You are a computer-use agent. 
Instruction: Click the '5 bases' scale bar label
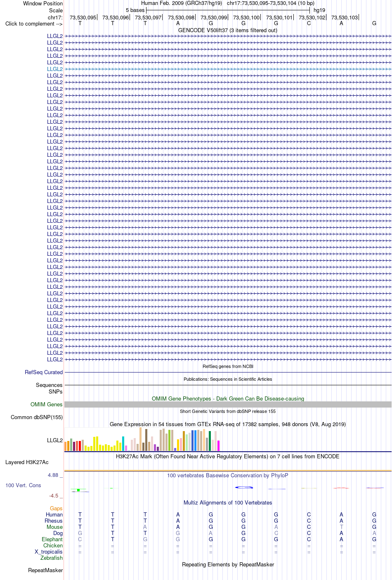(135, 10)
